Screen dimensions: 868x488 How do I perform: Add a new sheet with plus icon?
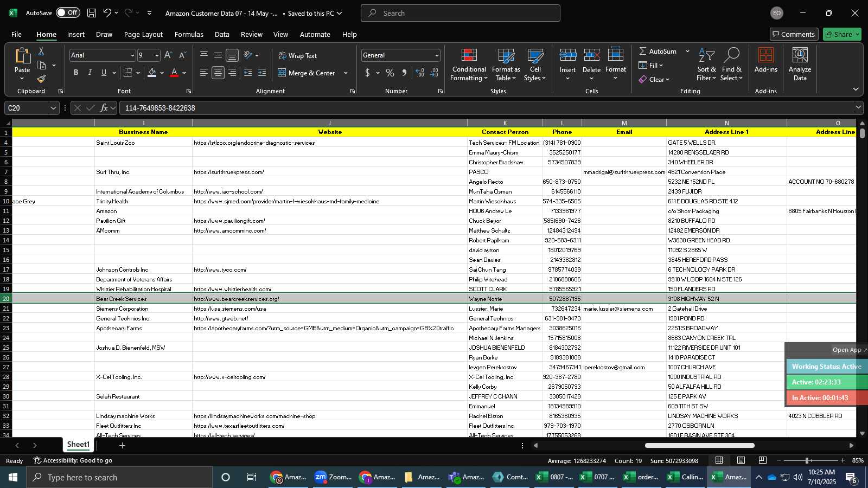122,446
